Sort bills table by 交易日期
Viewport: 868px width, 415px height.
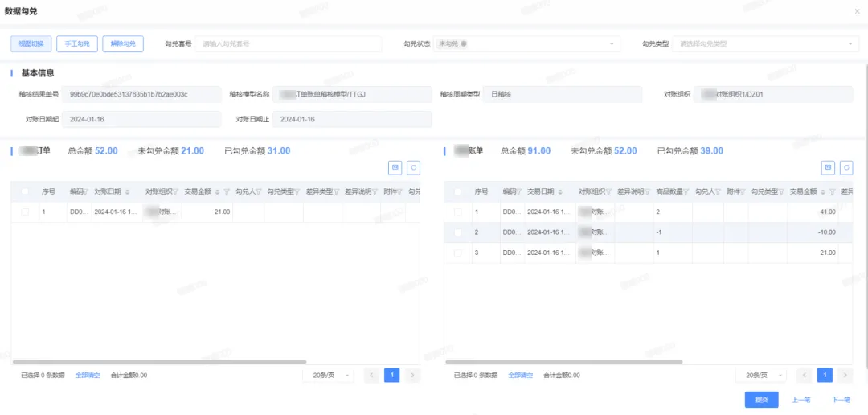click(x=561, y=191)
